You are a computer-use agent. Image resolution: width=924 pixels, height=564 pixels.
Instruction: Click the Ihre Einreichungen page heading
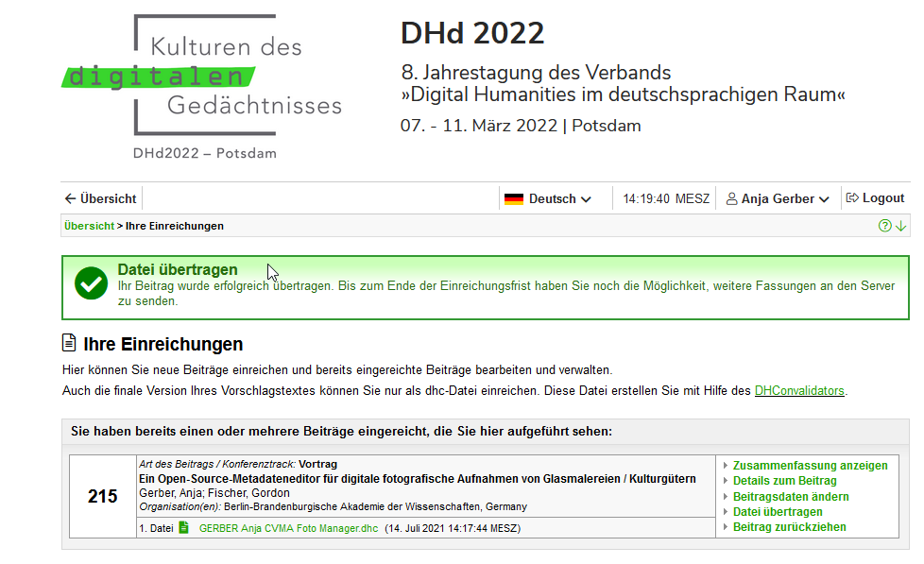click(163, 344)
